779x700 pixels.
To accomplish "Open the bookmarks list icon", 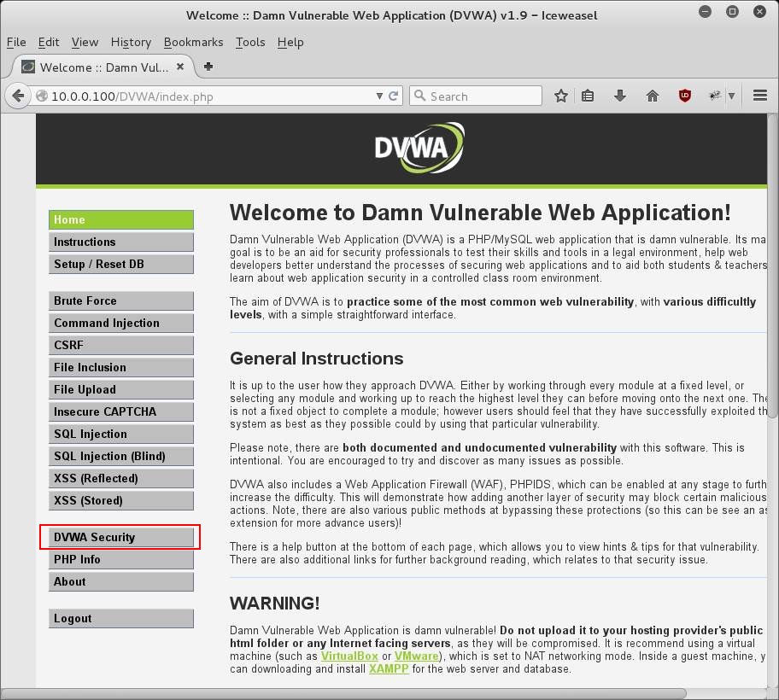I will tap(588, 96).
